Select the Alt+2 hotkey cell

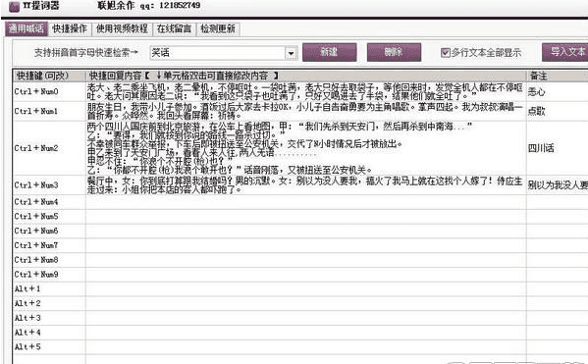coord(49,303)
